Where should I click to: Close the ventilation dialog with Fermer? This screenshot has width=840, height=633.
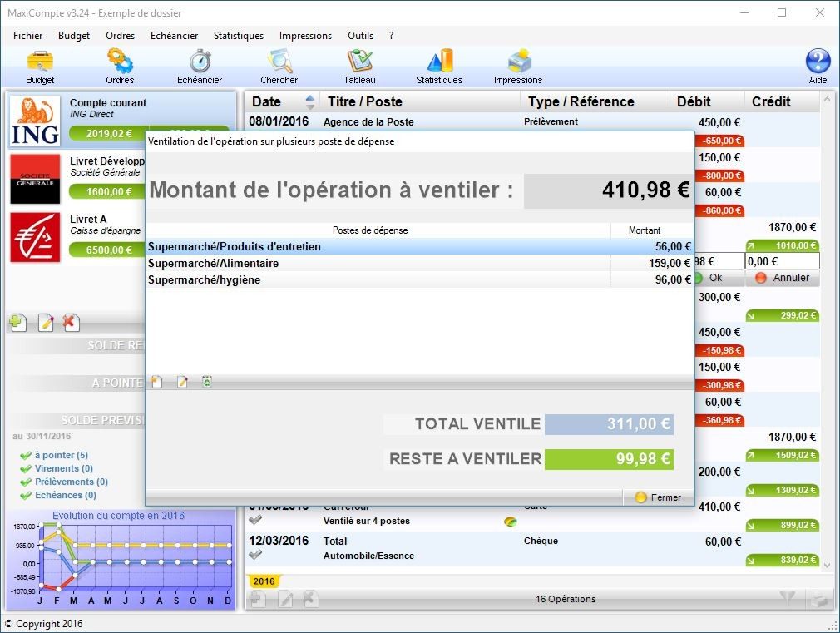[x=658, y=497]
